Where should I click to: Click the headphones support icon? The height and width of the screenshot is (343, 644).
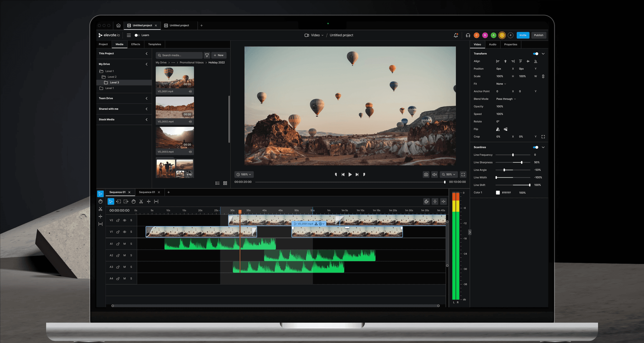click(x=468, y=35)
